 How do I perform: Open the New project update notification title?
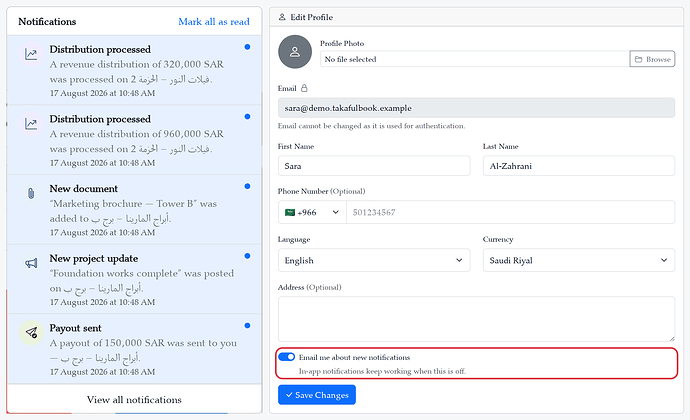point(94,258)
